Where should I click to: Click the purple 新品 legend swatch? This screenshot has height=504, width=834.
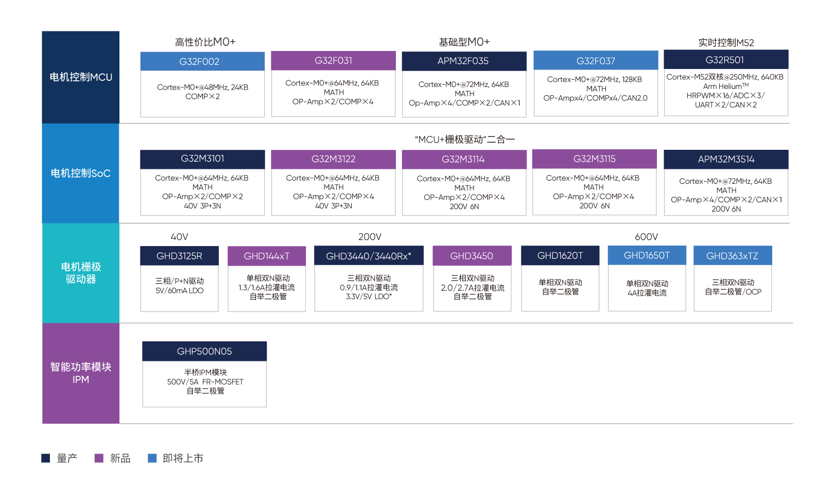pos(99,458)
